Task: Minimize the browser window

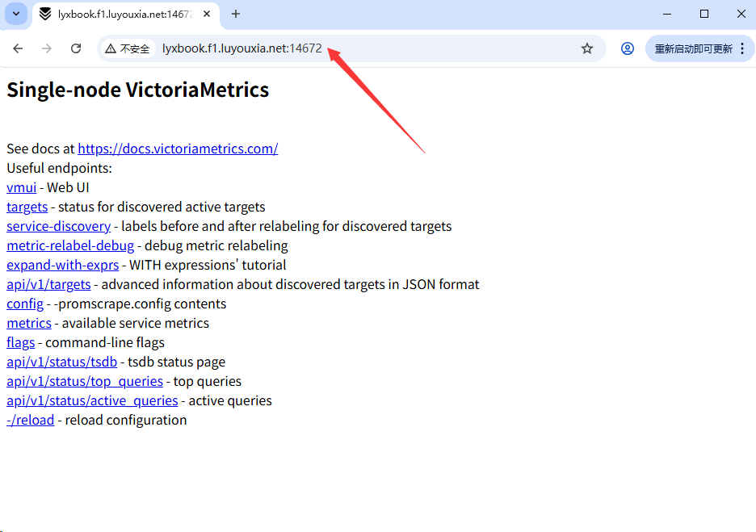Action: click(667, 14)
